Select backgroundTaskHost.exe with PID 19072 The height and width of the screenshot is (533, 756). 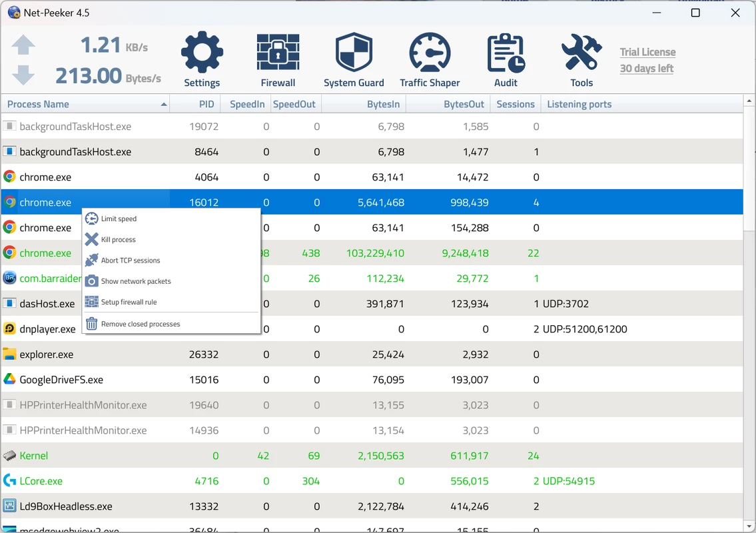click(x=75, y=127)
